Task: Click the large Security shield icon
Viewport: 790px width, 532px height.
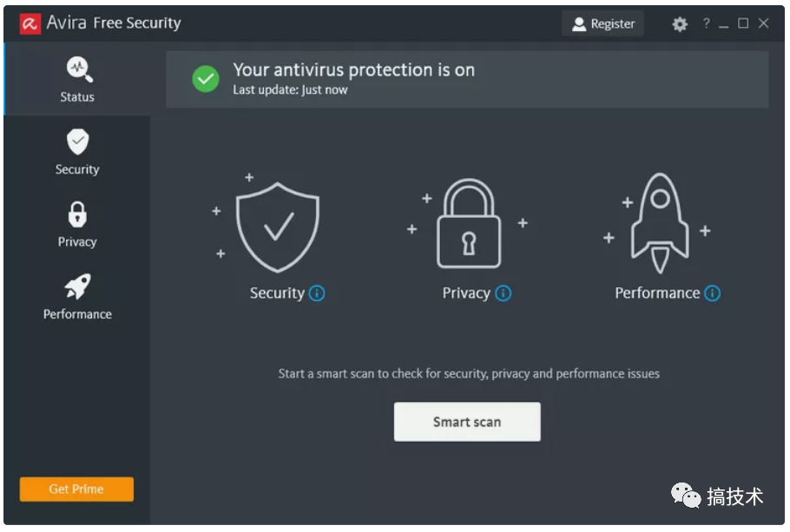Action: click(278, 227)
